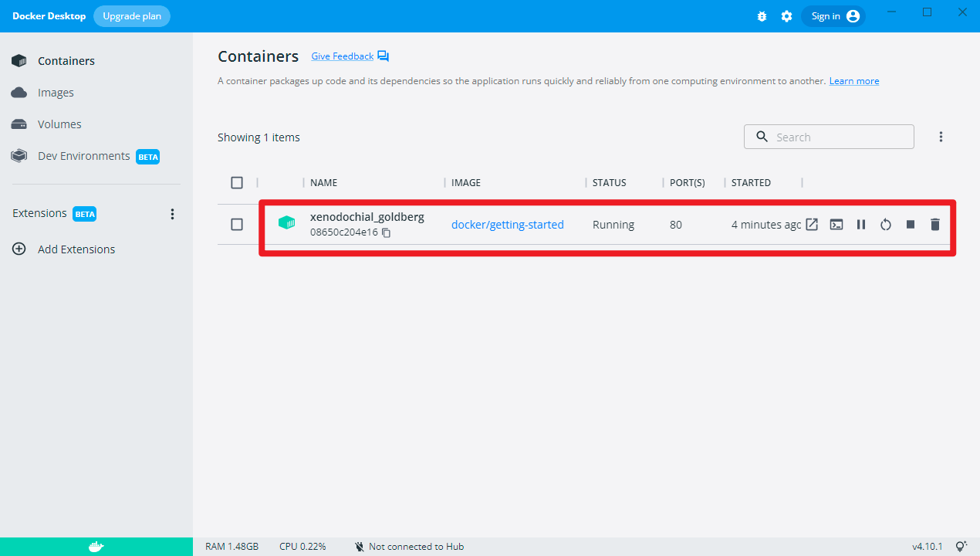
Task: Click the Give Feedback link
Action: (342, 56)
